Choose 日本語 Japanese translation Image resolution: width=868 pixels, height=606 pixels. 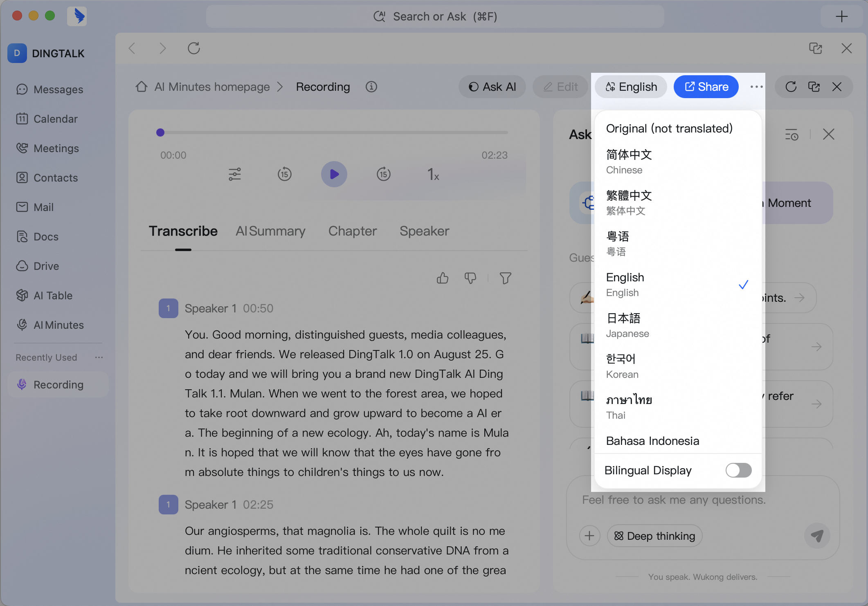pos(678,325)
